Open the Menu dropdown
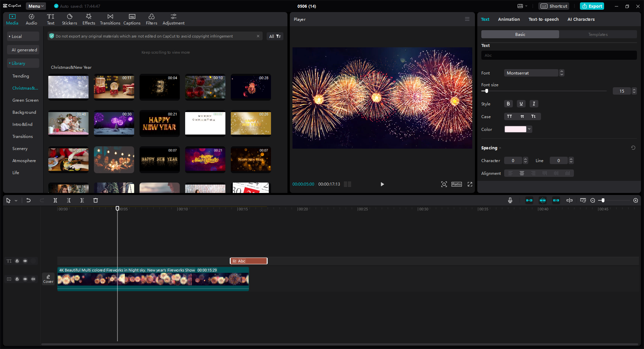The width and height of the screenshot is (644, 349). [36, 6]
